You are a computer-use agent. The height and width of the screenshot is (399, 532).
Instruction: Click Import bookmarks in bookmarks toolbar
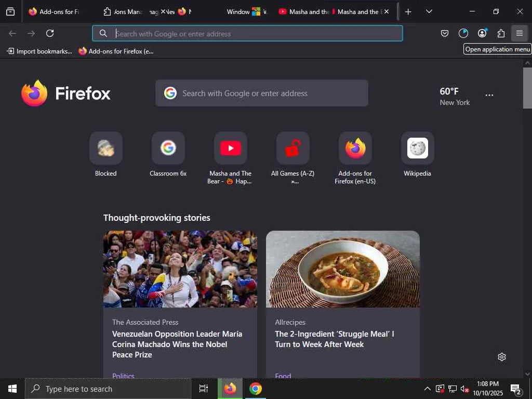point(39,51)
